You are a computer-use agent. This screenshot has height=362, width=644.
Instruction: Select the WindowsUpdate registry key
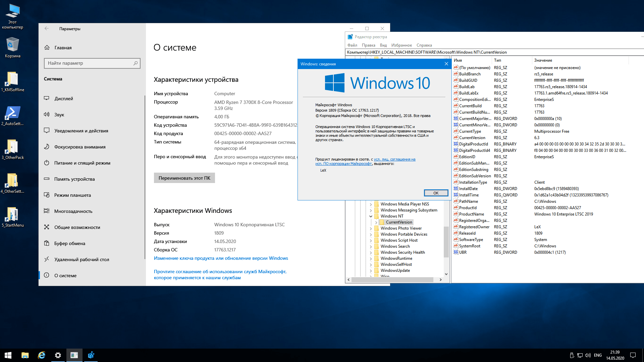click(395, 270)
